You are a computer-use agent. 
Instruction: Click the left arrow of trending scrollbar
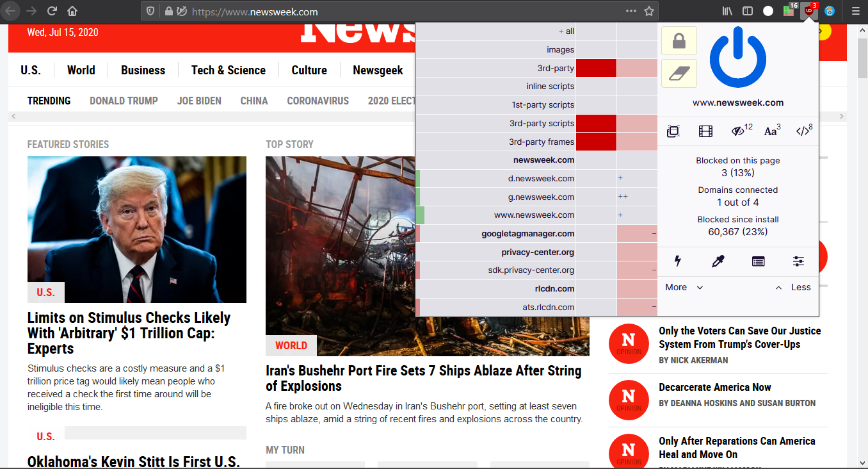coord(14,117)
